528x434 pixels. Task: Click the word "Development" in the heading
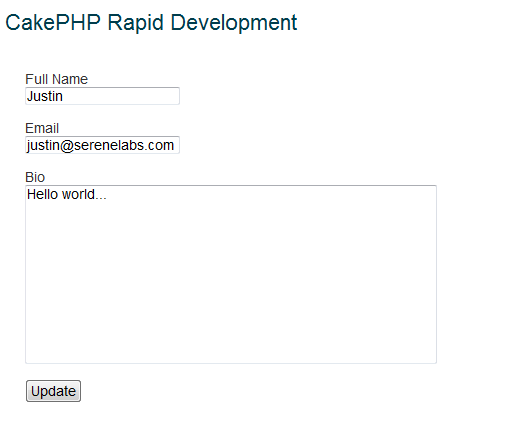click(x=234, y=23)
